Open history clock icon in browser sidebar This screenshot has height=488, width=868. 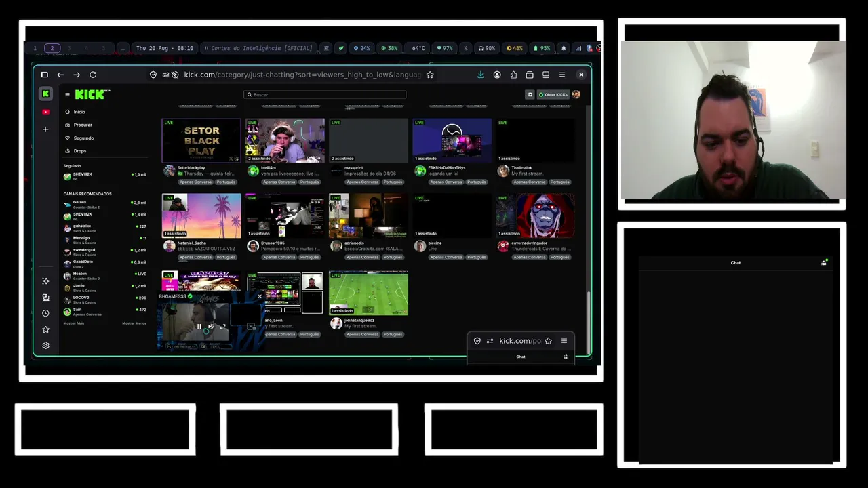pyautogui.click(x=45, y=313)
